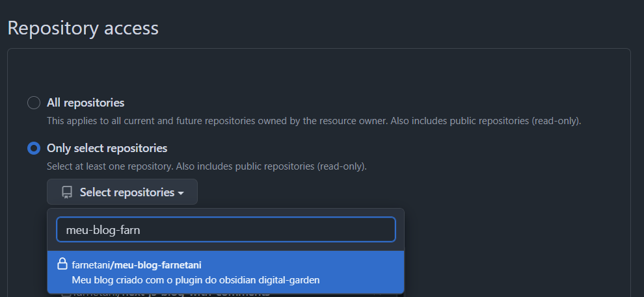Click the caret arrow on Select repositories
The image size is (644, 297).
pyautogui.click(x=181, y=193)
